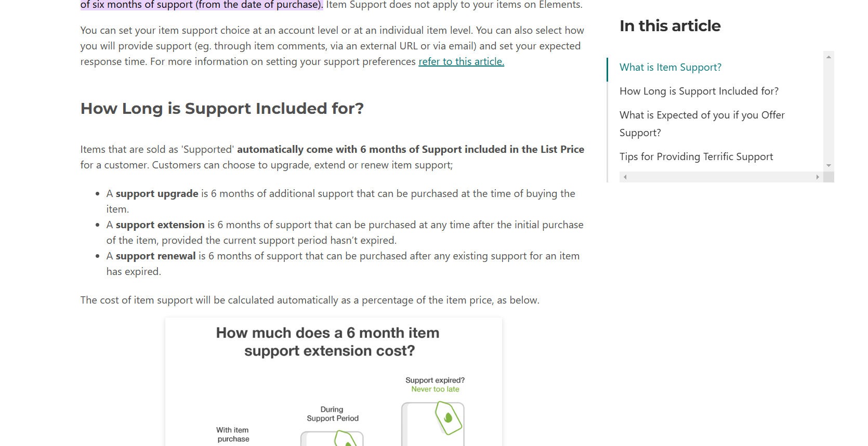
Task: Go to 'What is Expected of you' sidebar entry
Action: pyautogui.click(x=702, y=124)
